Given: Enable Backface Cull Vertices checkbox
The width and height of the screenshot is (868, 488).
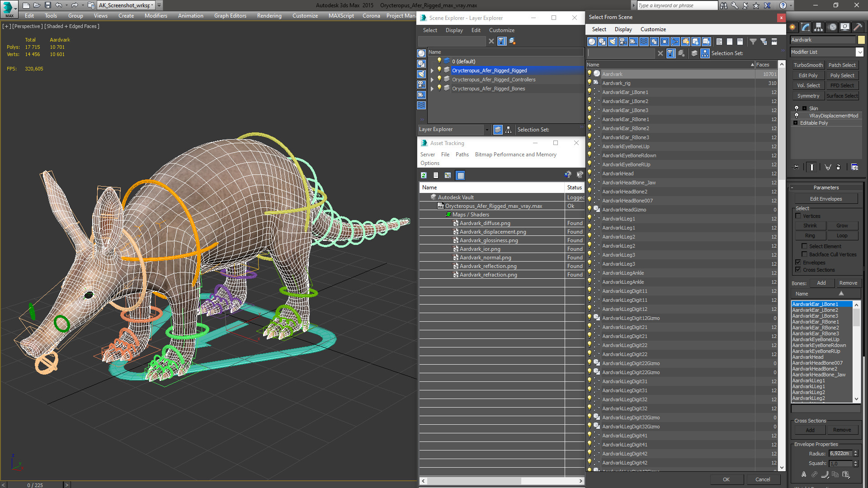Looking at the screenshot, I should 804,254.
